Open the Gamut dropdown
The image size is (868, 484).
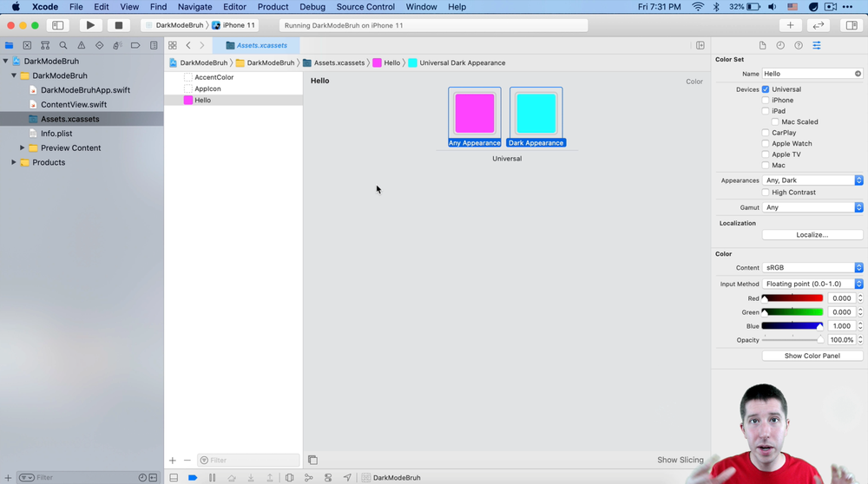(812, 207)
